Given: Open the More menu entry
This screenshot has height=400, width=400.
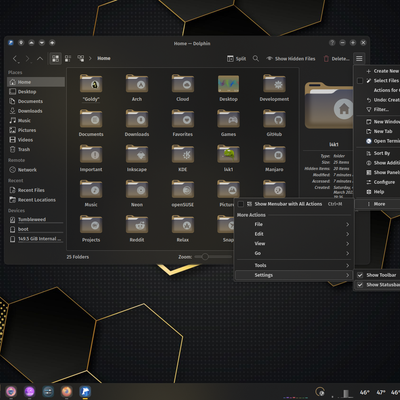Looking at the screenshot, I should tap(378, 204).
